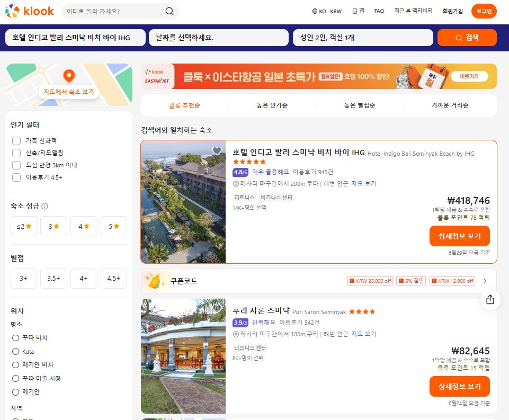Click the search magnifier icon in top bar
Image resolution: width=509 pixels, height=420 pixels.
169,11
